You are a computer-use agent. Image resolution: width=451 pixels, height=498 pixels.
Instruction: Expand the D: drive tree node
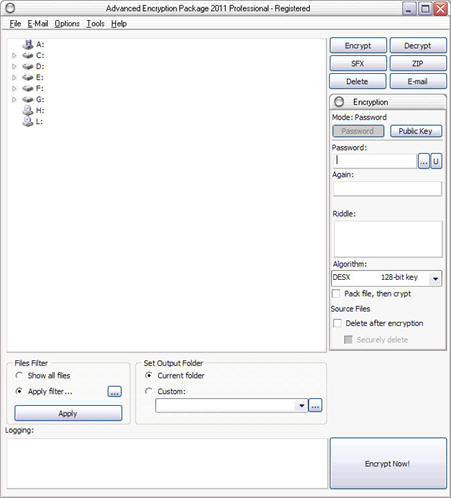(14, 67)
